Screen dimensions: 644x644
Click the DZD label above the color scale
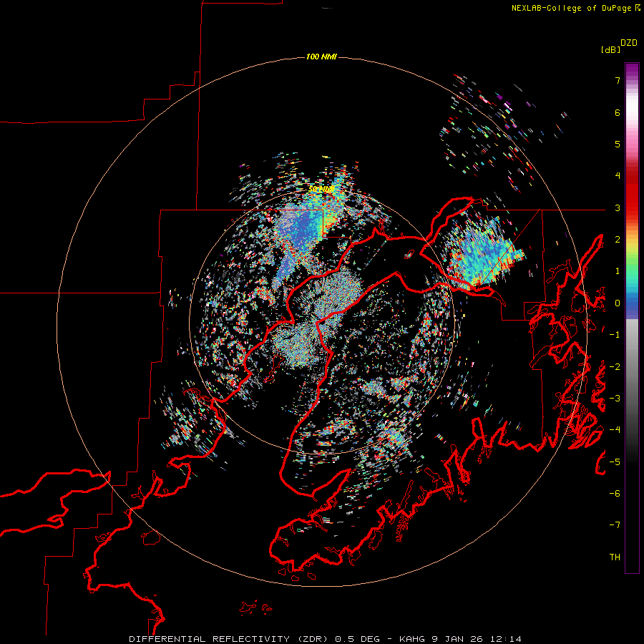click(x=629, y=43)
